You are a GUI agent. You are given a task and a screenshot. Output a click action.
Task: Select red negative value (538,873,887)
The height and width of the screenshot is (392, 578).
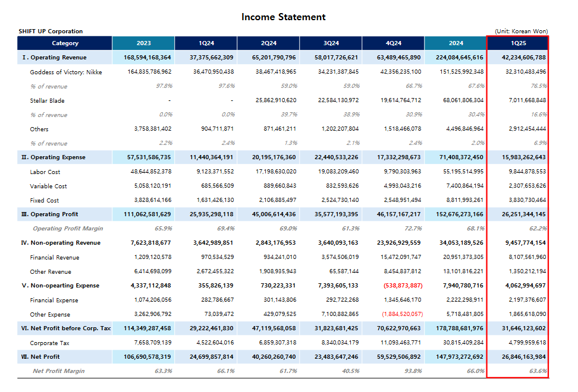point(403,286)
